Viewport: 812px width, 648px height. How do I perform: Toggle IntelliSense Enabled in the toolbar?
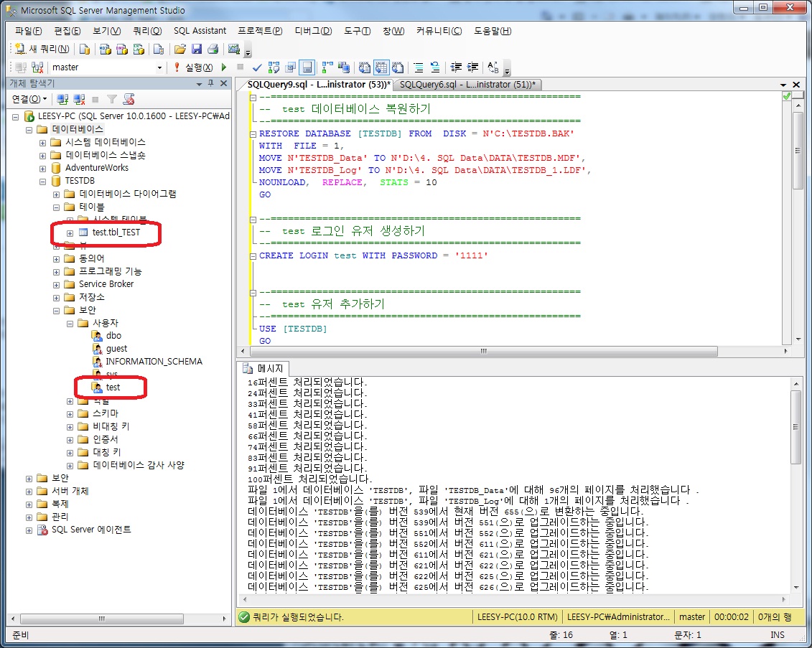coord(307,67)
